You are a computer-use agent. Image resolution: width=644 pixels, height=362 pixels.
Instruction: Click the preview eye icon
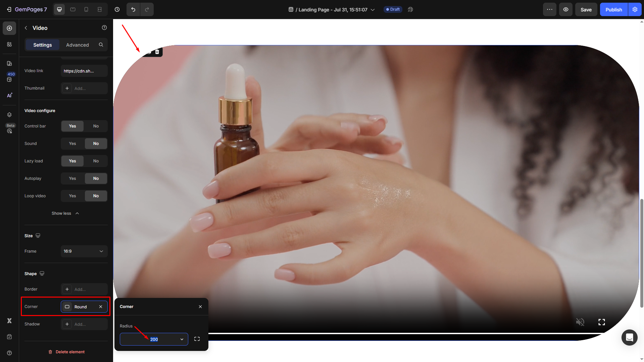coord(565,9)
